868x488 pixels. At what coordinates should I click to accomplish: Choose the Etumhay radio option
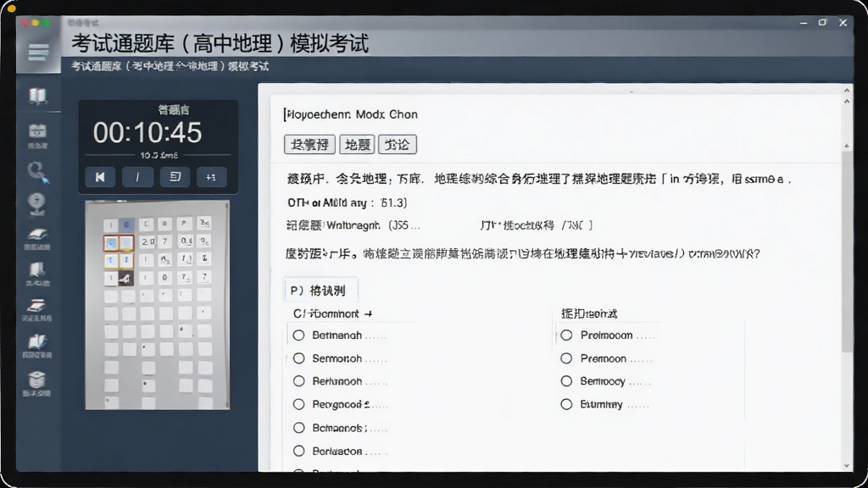coord(566,404)
